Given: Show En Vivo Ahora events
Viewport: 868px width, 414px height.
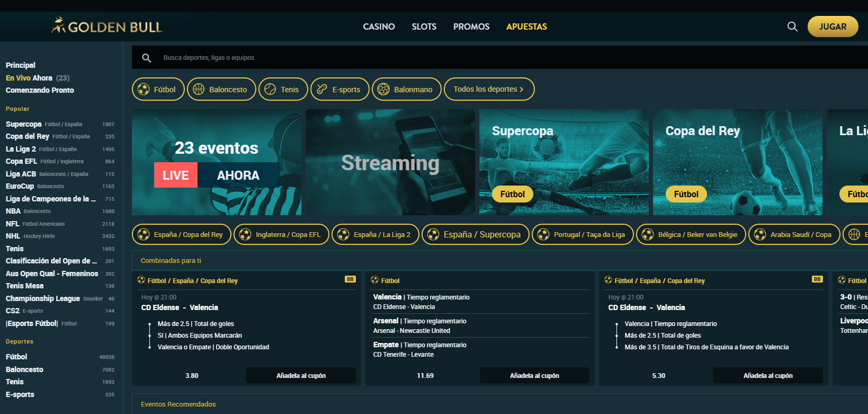Looking at the screenshot, I should pos(38,78).
